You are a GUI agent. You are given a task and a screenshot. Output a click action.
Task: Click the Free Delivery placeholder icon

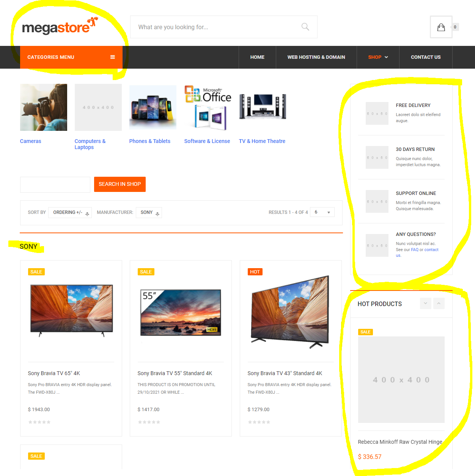click(377, 113)
